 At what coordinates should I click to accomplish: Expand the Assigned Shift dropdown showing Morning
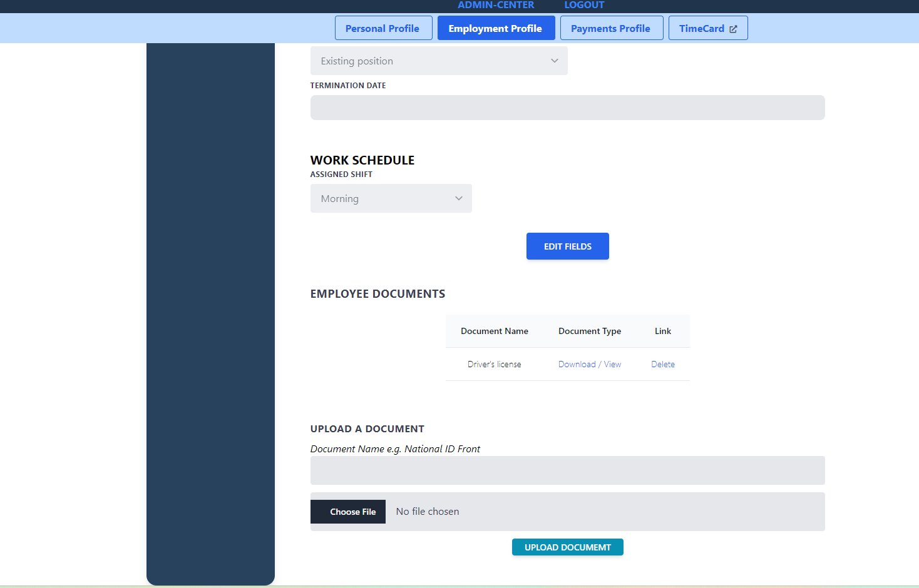coord(391,198)
